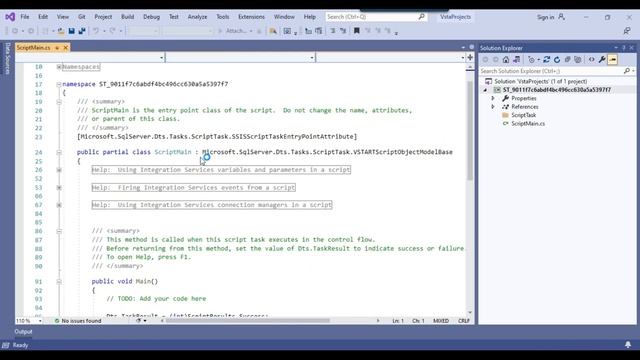640x360 pixels.
Task: Click the CRLF line ending indicator
Action: 464,321
